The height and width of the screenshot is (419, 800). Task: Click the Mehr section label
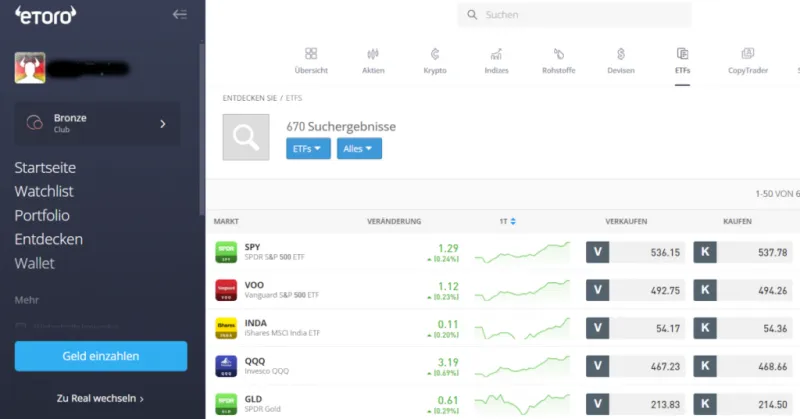(x=27, y=300)
